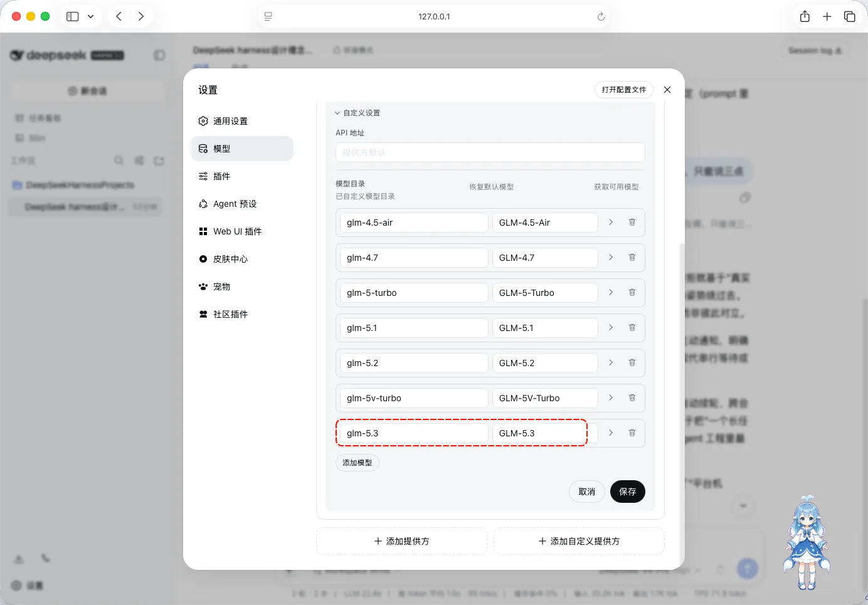Edit the glm-5v-turbo model ID field
This screenshot has height=605, width=868.
pos(414,398)
